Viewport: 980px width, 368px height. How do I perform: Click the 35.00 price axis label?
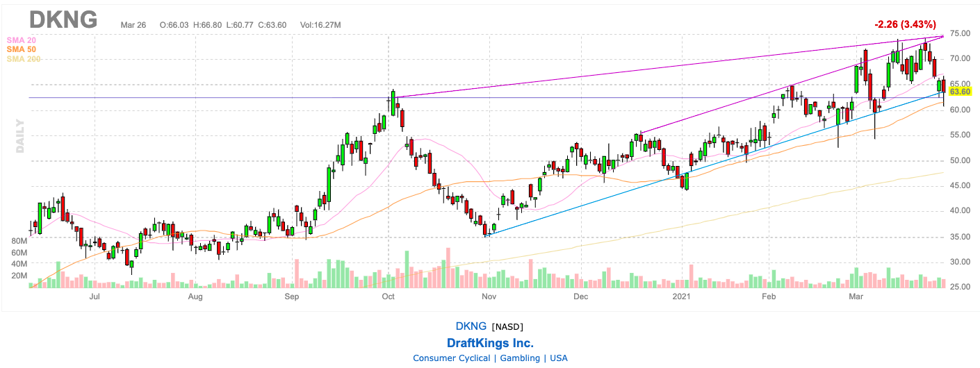pos(960,237)
